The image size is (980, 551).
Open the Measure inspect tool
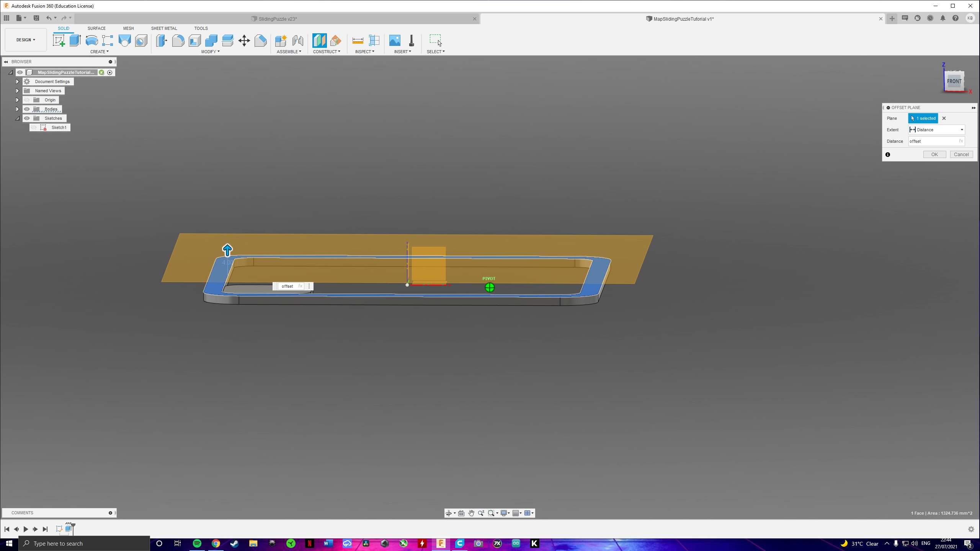(357, 40)
